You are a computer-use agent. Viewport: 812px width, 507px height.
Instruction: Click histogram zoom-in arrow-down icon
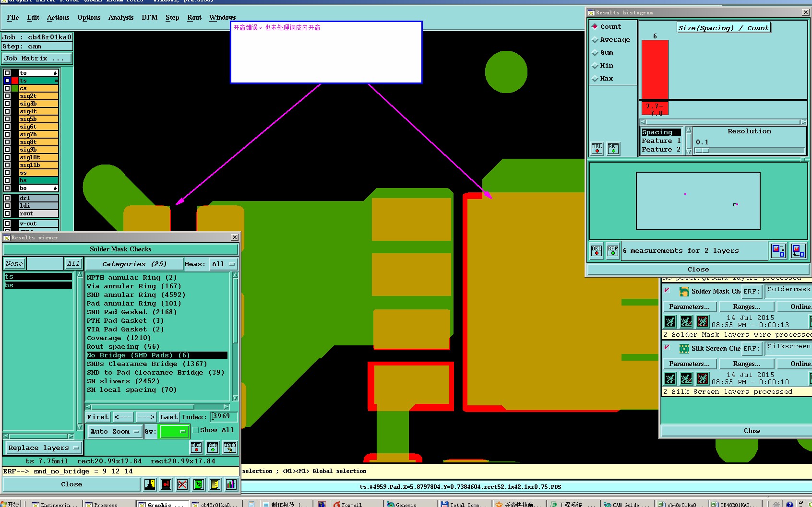click(x=778, y=250)
